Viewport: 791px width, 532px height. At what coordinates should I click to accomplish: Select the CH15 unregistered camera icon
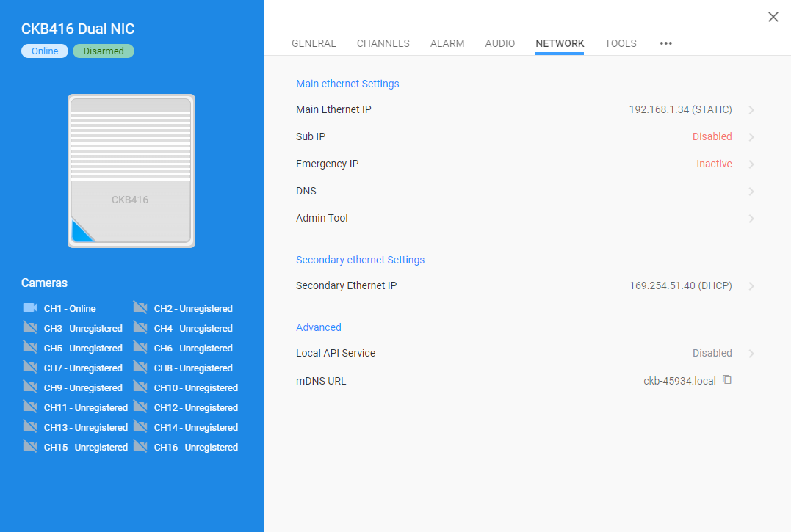click(x=30, y=446)
